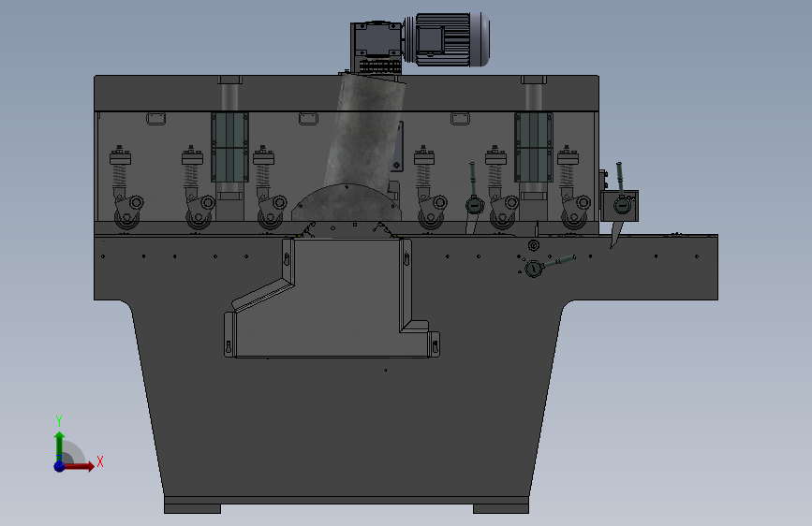This screenshot has width=812, height=526.
Task: Click the blue Z axis ball of the triad
Action: pyautogui.click(x=59, y=466)
